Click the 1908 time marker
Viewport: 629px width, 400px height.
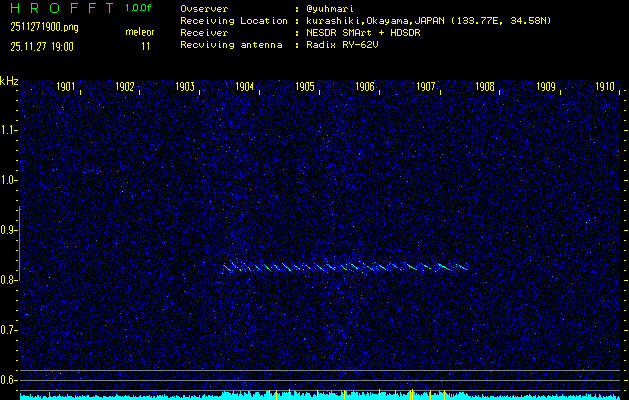[485, 87]
